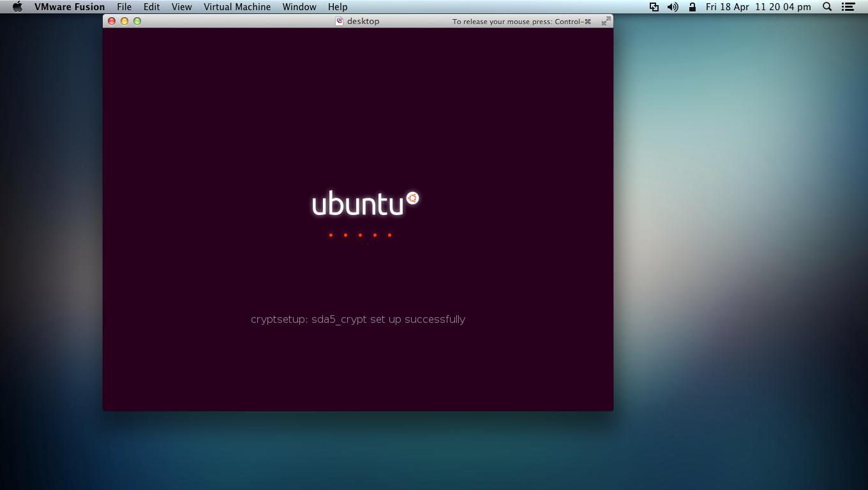Click the Ubuntu logo on boot screen
Viewport: 868px width, 490px height.
click(365, 204)
